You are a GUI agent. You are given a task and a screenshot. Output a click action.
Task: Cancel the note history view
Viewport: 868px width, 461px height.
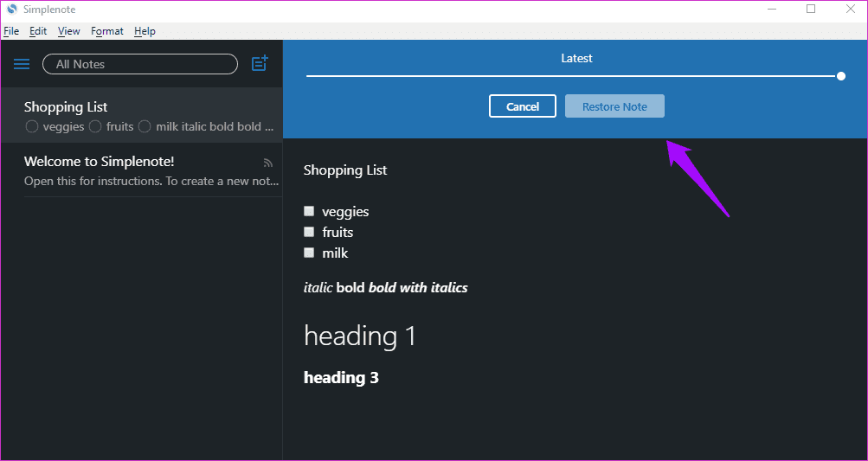[523, 106]
